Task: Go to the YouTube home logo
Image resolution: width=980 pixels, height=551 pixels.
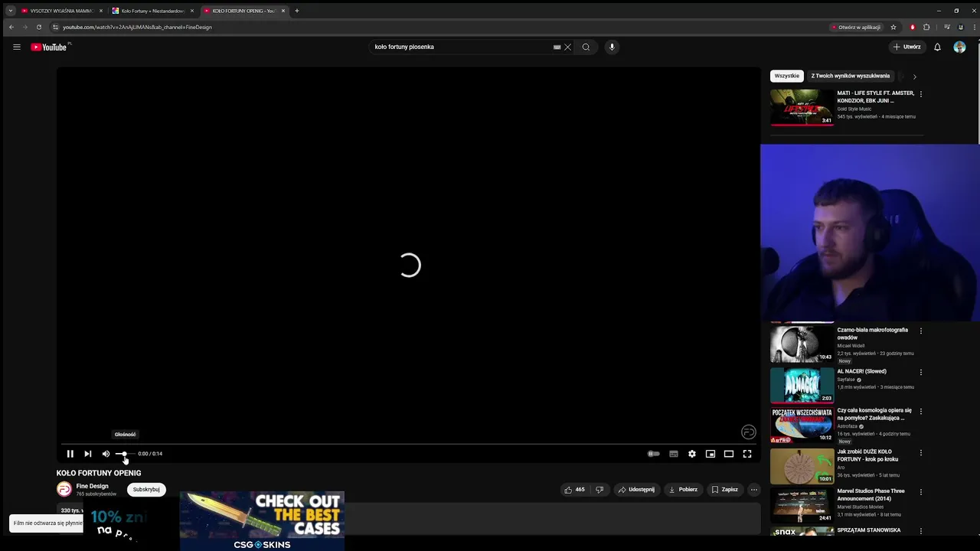Action: tap(51, 47)
